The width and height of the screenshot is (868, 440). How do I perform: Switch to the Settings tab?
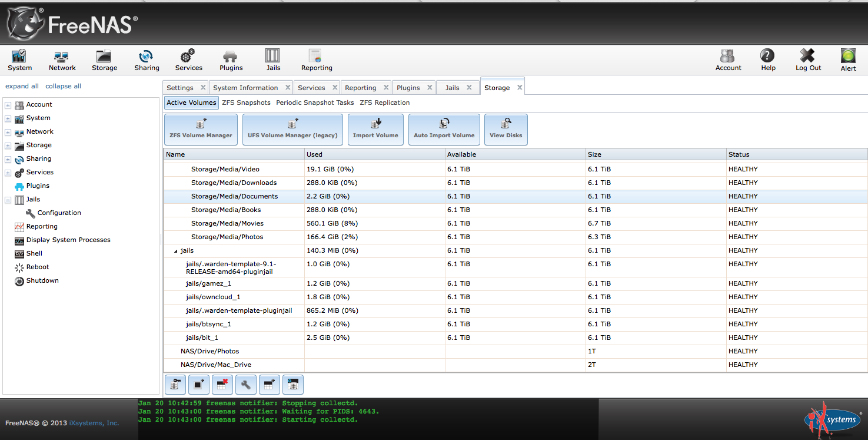pos(179,88)
